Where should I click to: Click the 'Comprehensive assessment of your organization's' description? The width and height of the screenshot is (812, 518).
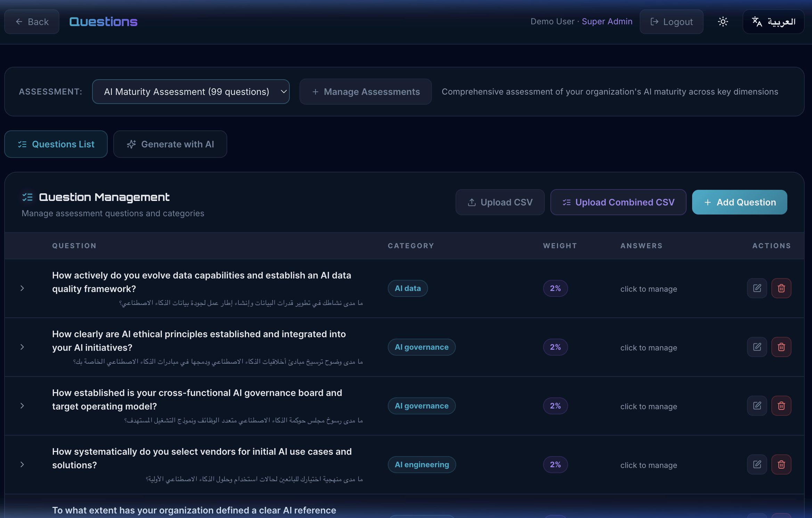(x=610, y=91)
